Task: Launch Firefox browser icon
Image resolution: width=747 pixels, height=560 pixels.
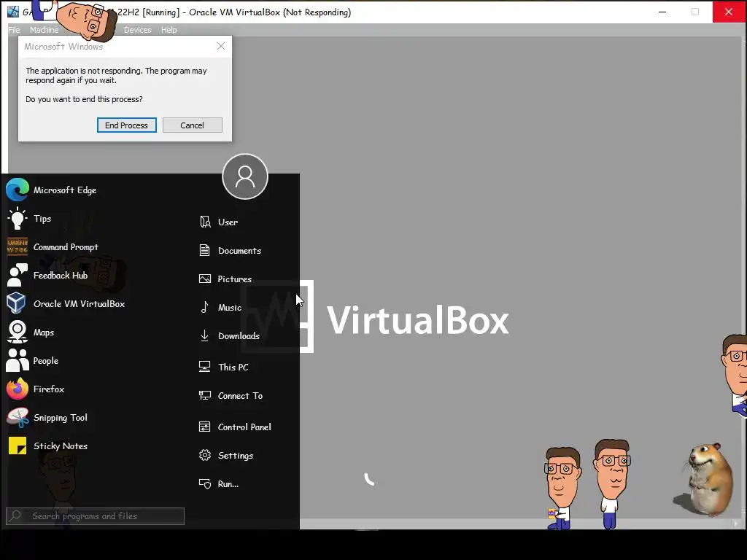Action: tap(18, 389)
